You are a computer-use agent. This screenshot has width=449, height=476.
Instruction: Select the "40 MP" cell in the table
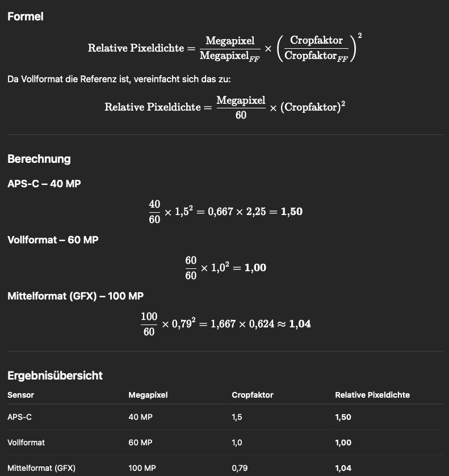coord(140,417)
